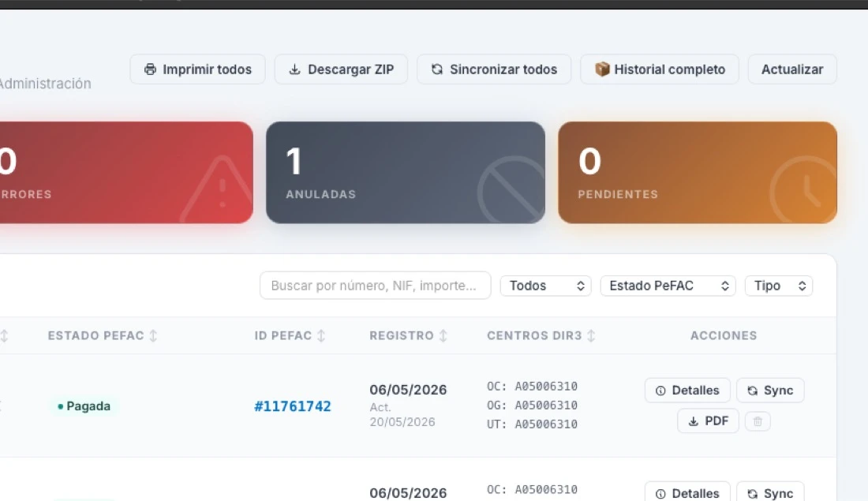Open invoice link #11761742

pyautogui.click(x=292, y=406)
